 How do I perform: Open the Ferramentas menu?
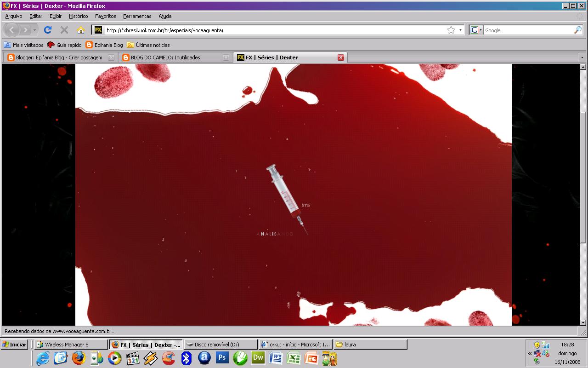pyautogui.click(x=137, y=16)
